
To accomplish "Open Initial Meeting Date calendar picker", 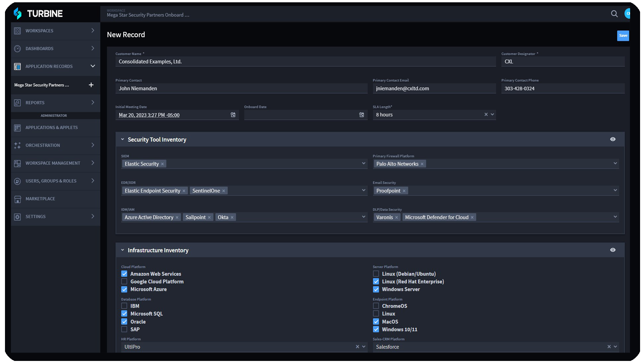I will click(233, 115).
